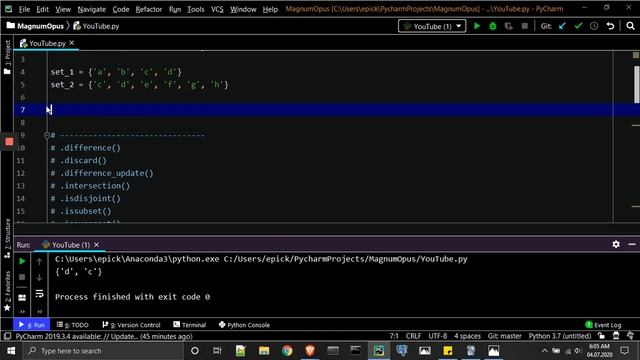
Task: Click the up arrow in Run panel
Action: (39, 262)
